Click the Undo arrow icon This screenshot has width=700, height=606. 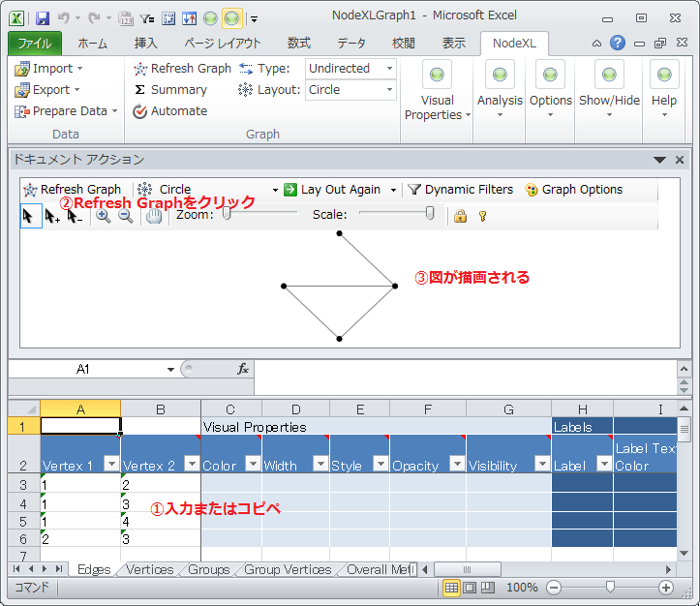pos(63,18)
